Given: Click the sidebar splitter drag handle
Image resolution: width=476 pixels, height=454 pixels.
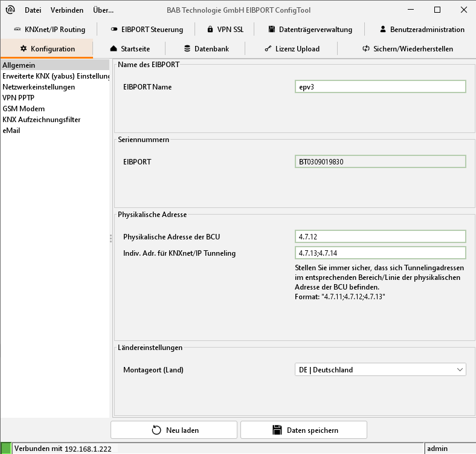Looking at the screenshot, I should [x=111, y=238].
